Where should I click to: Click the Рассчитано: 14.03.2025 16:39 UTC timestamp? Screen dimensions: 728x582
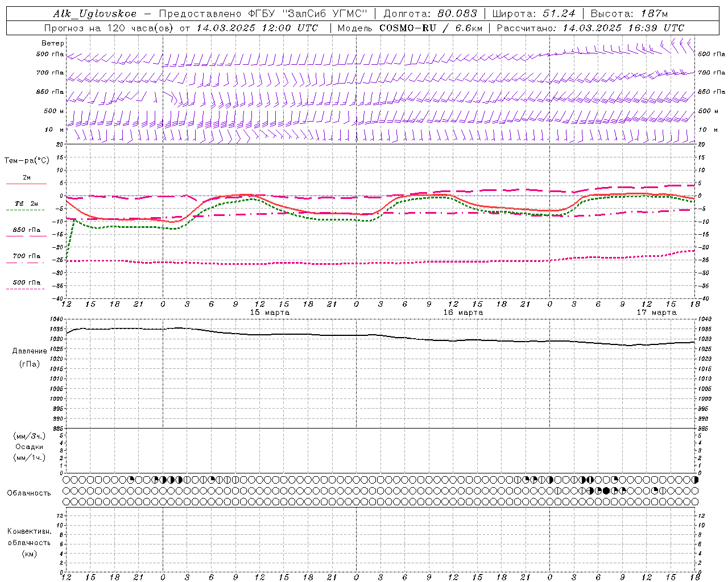click(x=590, y=28)
